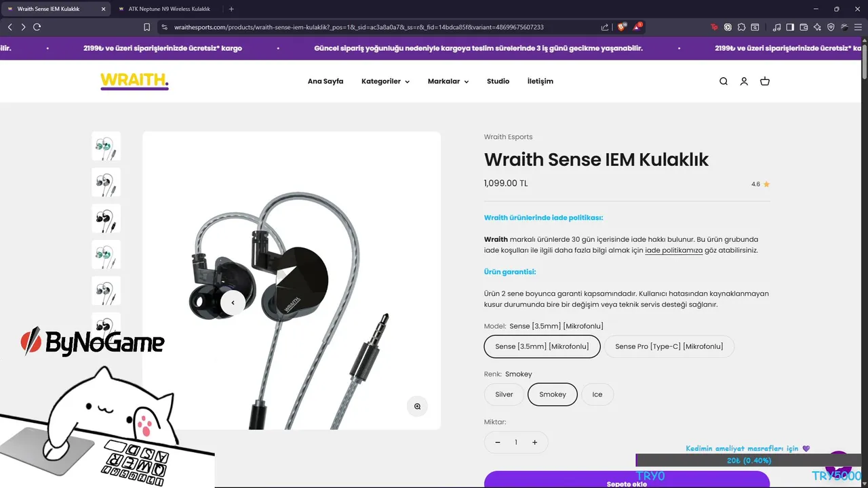Choose the Silver color option

[x=504, y=394]
